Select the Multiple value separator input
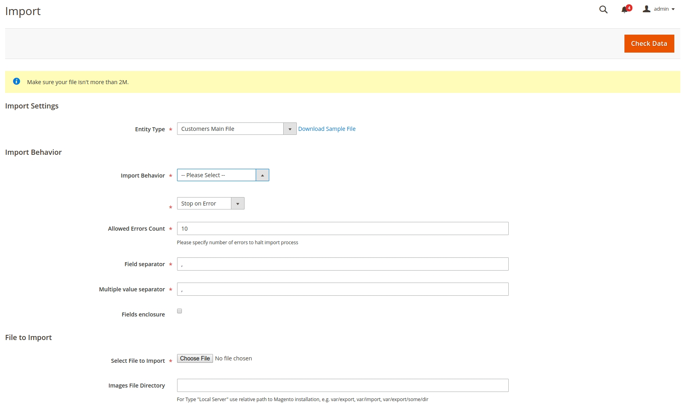 [342, 289]
